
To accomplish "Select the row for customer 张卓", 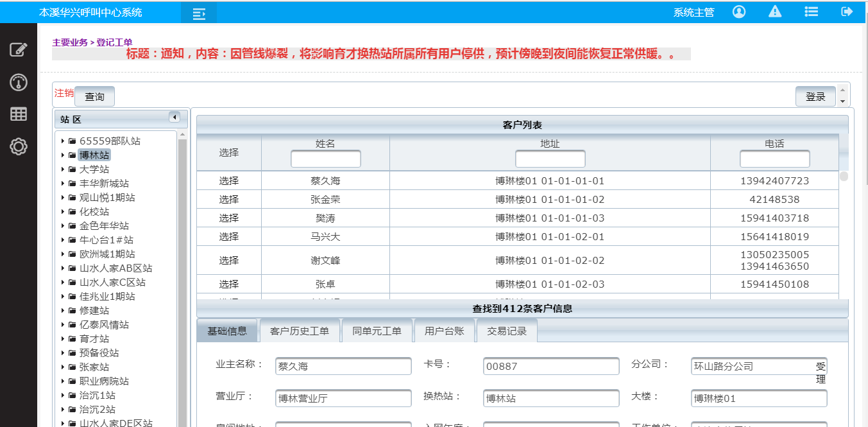I will (228, 283).
